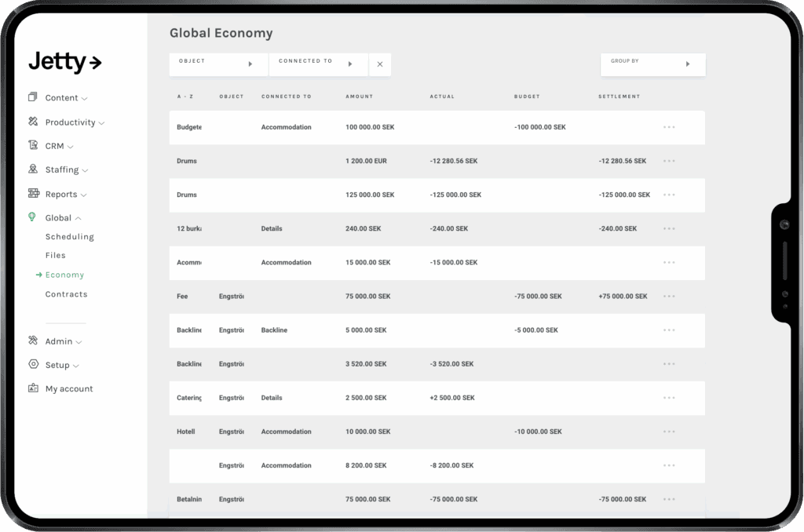Open Staffing via its sidebar icon
The width and height of the screenshot is (804, 532).
coord(32,169)
